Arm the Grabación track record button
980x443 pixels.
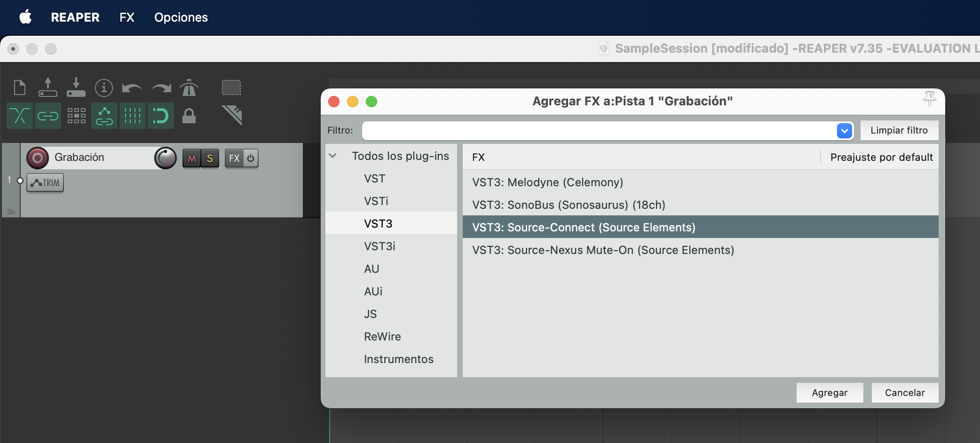(x=38, y=158)
